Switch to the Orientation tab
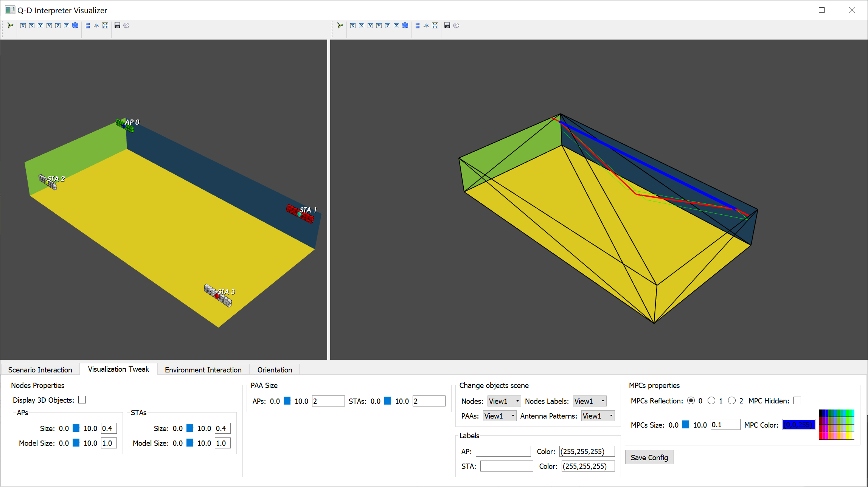The height and width of the screenshot is (487, 868). (x=275, y=369)
